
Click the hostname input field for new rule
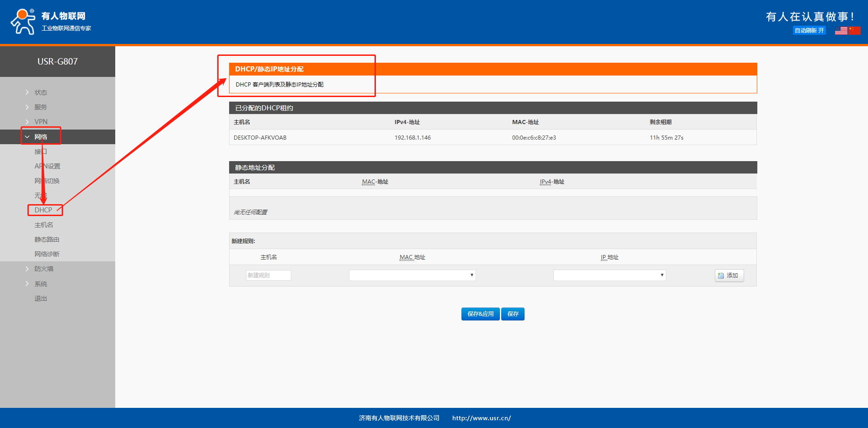pos(268,275)
